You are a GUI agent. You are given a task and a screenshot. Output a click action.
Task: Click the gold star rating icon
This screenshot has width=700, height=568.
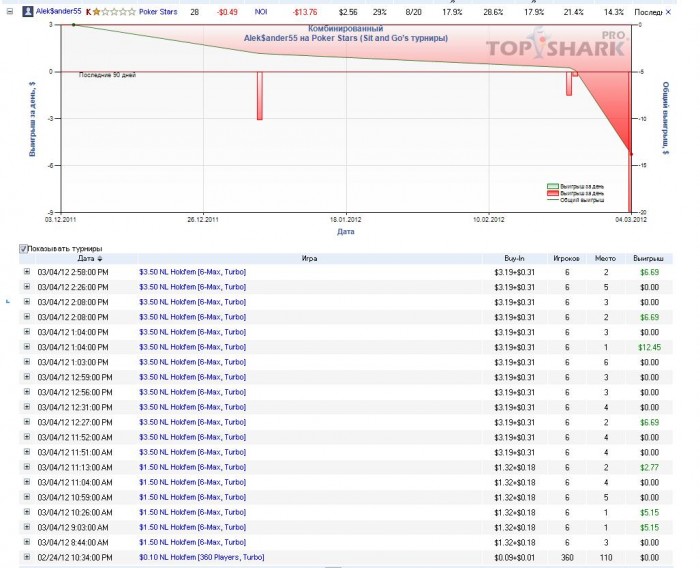click(x=96, y=12)
